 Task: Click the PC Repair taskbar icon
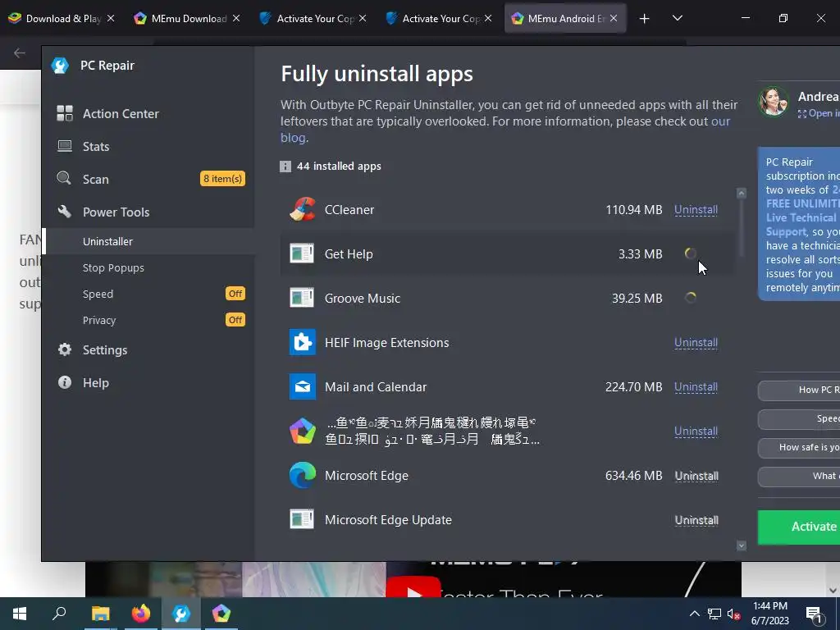point(181,614)
